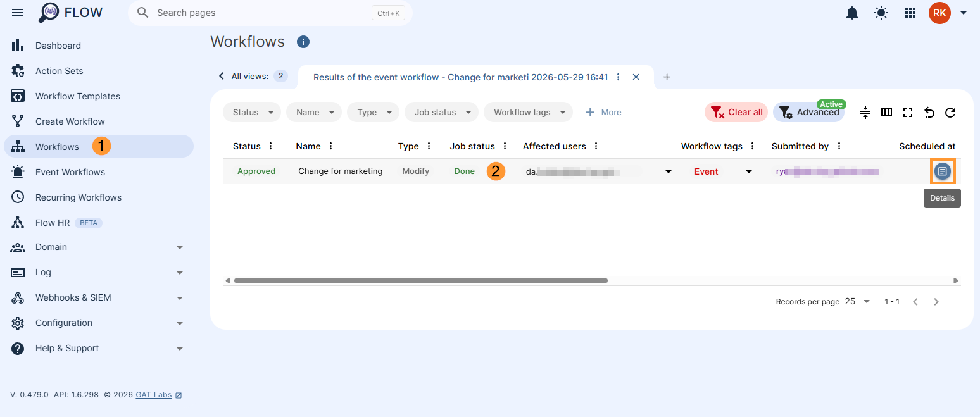The height and width of the screenshot is (417, 980).
Task: Open the Name filter dropdown
Action: pyautogui.click(x=314, y=112)
